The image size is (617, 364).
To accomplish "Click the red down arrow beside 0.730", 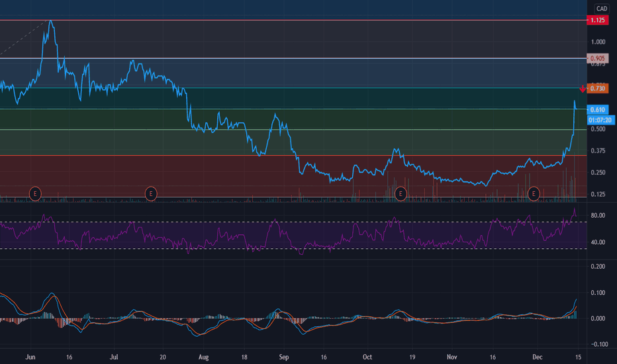I will (583, 89).
